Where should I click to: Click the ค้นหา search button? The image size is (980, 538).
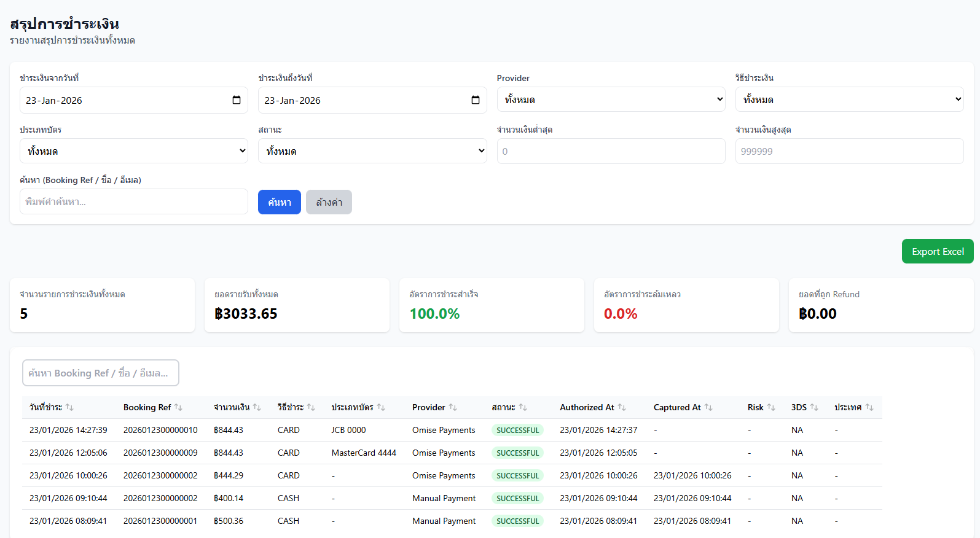(280, 202)
